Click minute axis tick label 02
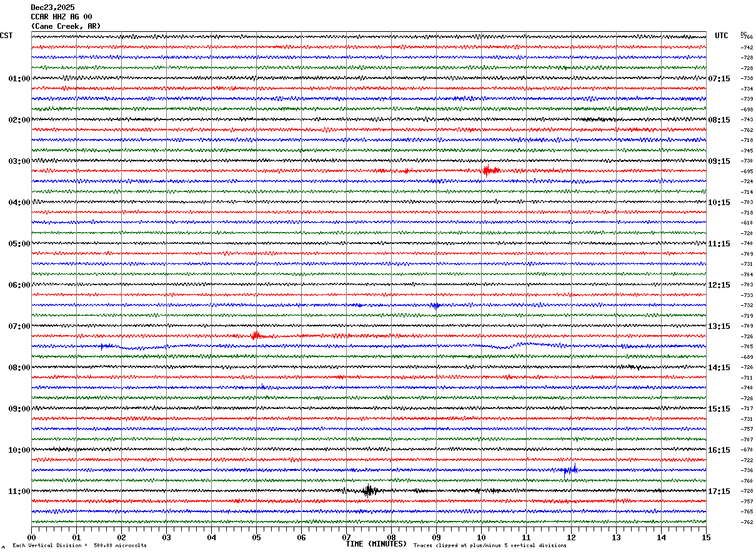The height and width of the screenshot is (554, 756). coord(121,537)
